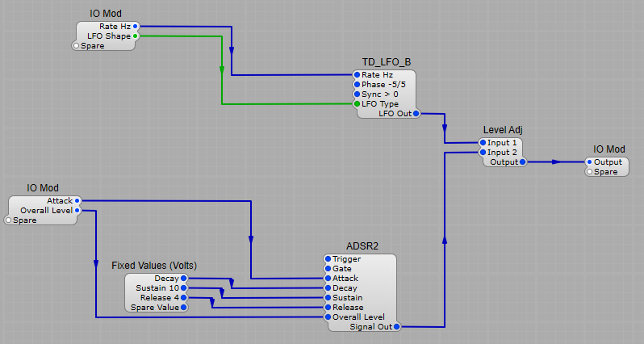Select the TD_LFO_B module title
This screenshot has height=344, width=644.
point(387,62)
